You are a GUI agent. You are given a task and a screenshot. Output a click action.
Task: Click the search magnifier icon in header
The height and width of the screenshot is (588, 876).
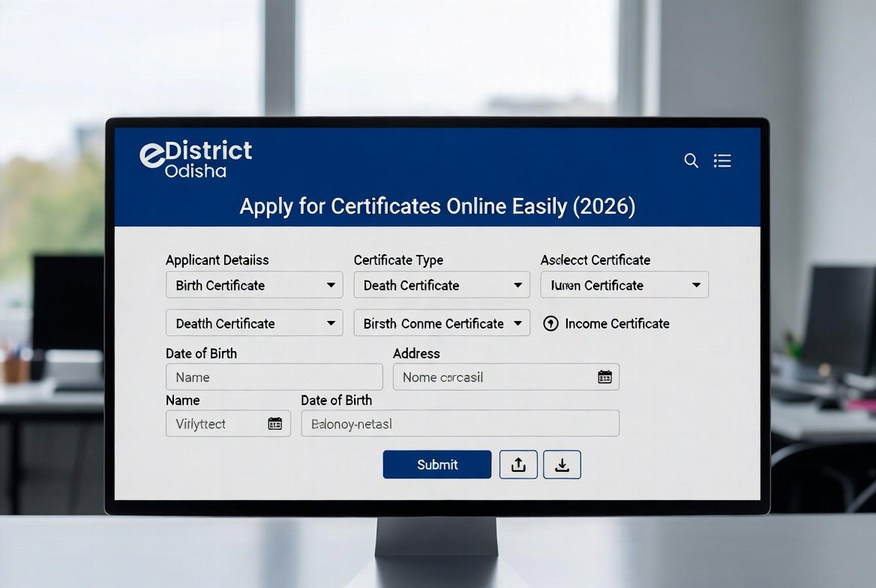(691, 160)
